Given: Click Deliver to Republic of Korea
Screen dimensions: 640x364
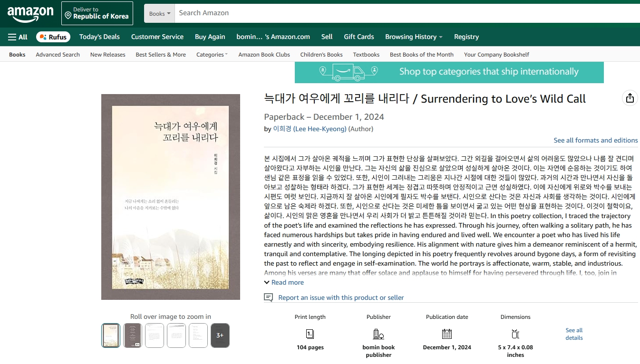Looking at the screenshot, I should (x=97, y=13).
